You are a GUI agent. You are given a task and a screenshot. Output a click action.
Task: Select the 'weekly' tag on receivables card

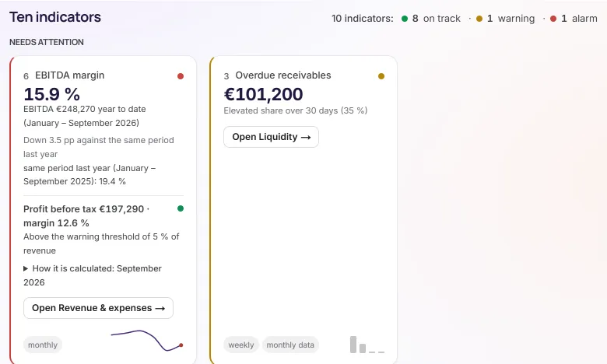coord(240,345)
